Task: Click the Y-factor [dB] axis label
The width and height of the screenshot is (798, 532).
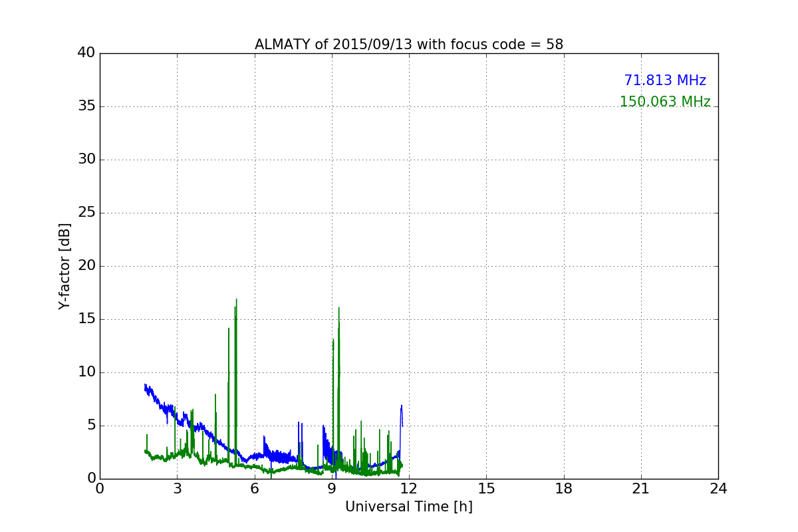Action: click(x=65, y=266)
